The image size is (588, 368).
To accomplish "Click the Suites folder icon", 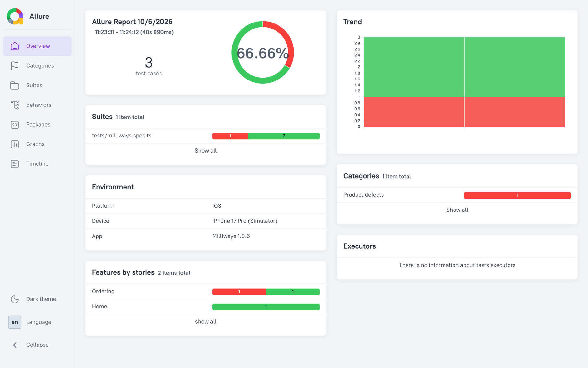I will tap(15, 85).
